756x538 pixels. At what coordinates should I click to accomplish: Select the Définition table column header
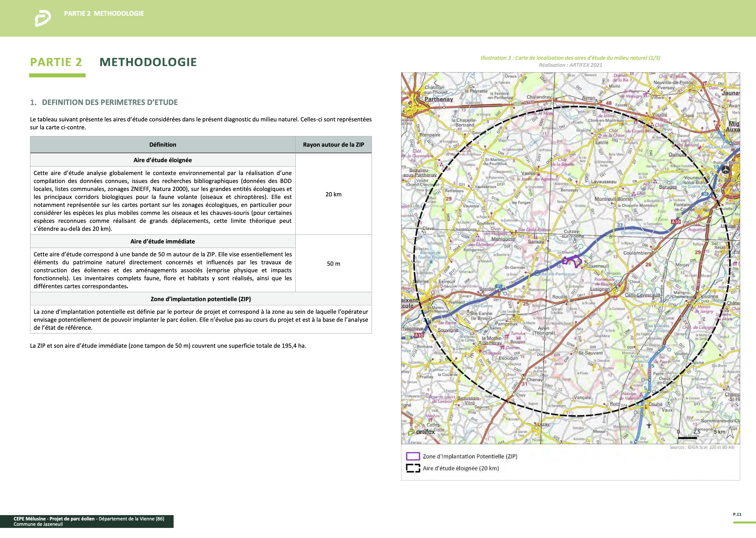coord(163,145)
